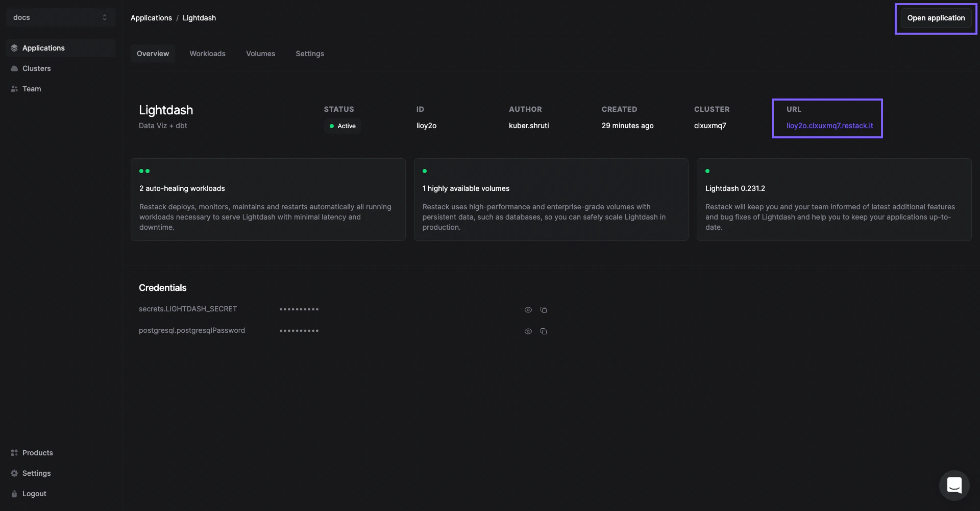This screenshot has width=980, height=511.
Task: Select the Team people icon
Action: point(14,89)
